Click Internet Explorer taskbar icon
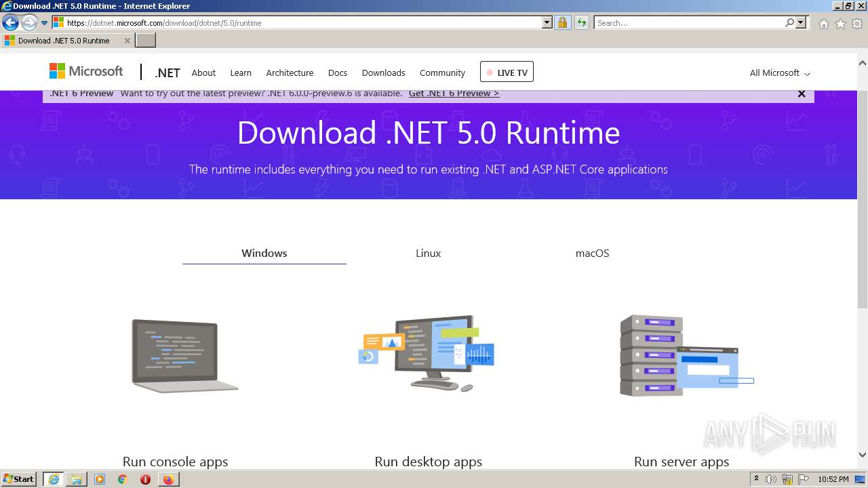 54,479
